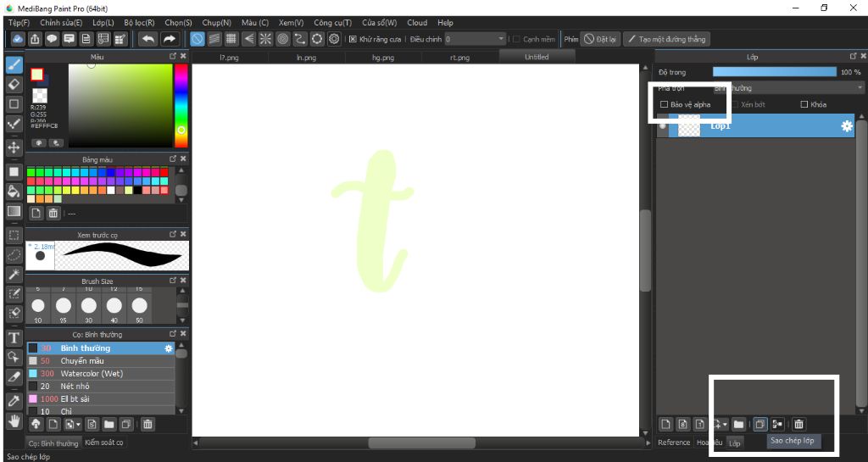Open add brush dropdown in brush panel

click(x=78, y=425)
